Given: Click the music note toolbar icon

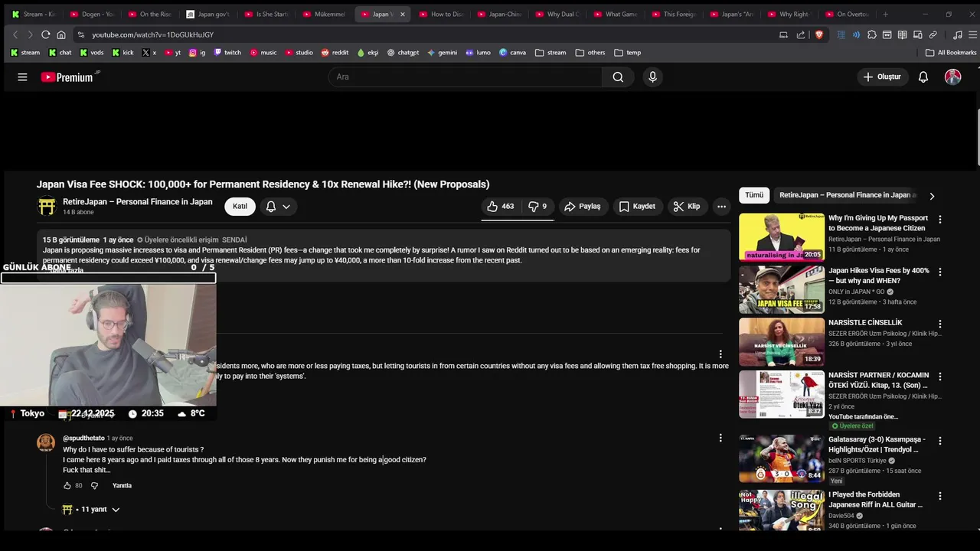Looking at the screenshot, I should [957, 34].
